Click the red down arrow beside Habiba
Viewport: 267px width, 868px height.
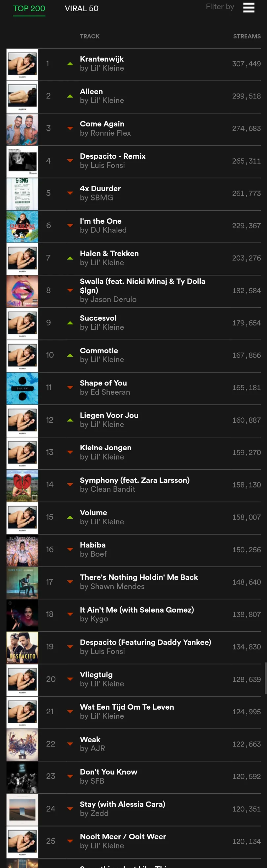click(x=70, y=550)
